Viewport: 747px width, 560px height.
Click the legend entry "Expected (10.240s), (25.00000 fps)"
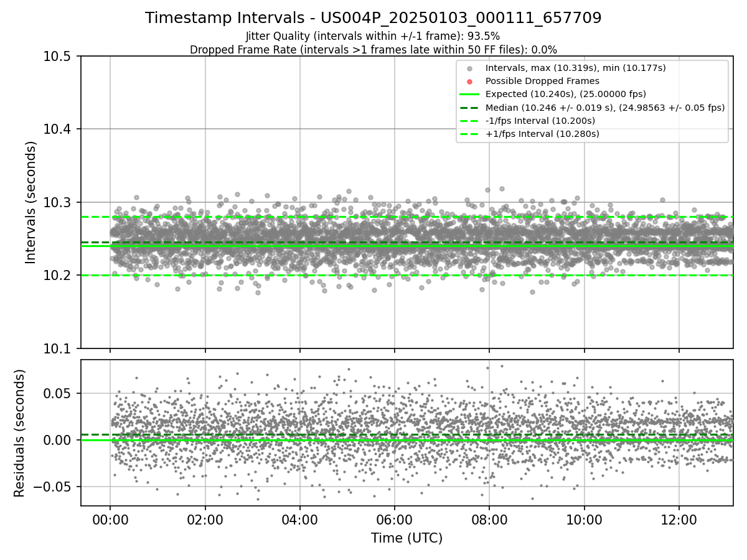(566, 94)
